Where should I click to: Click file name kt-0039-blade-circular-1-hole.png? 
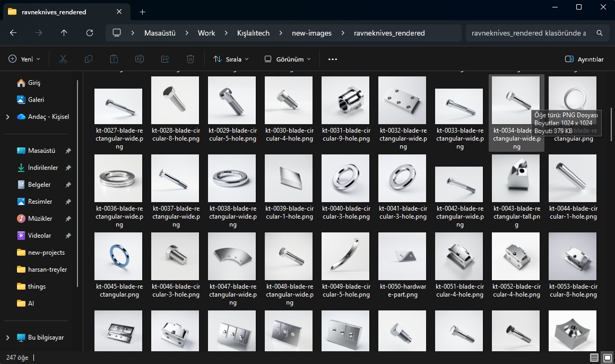289,213
